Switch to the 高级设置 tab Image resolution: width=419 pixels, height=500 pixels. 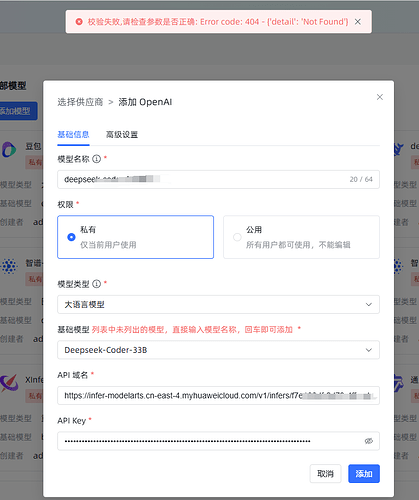(x=122, y=135)
